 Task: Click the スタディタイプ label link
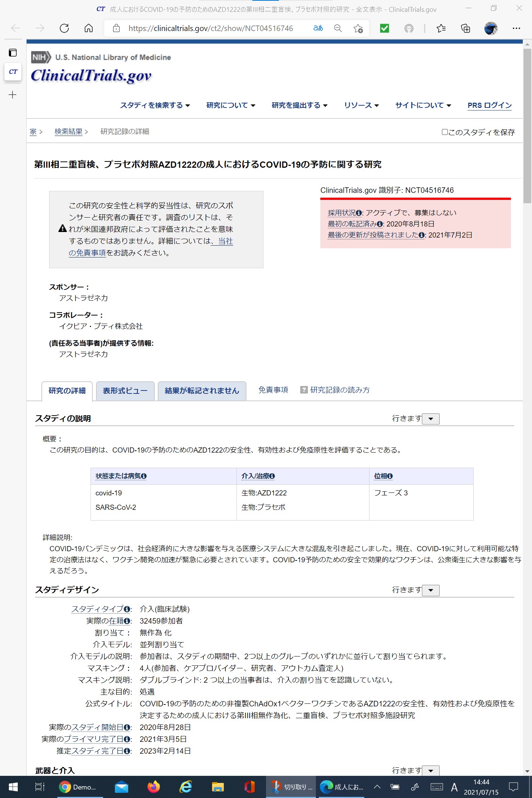point(98,609)
